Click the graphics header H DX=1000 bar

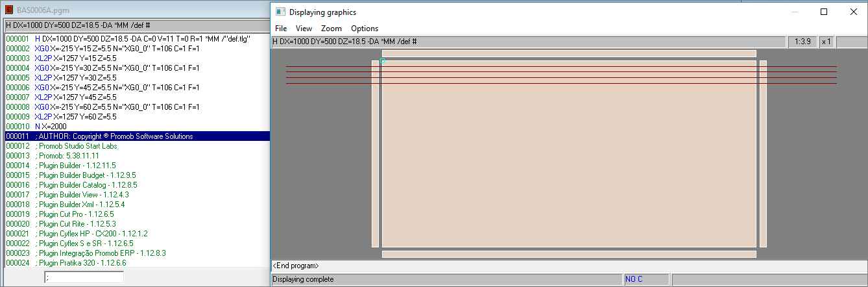528,42
